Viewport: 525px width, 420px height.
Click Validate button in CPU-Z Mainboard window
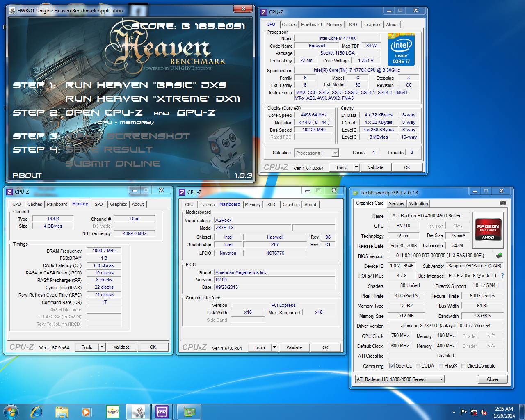click(x=294, y=347)
